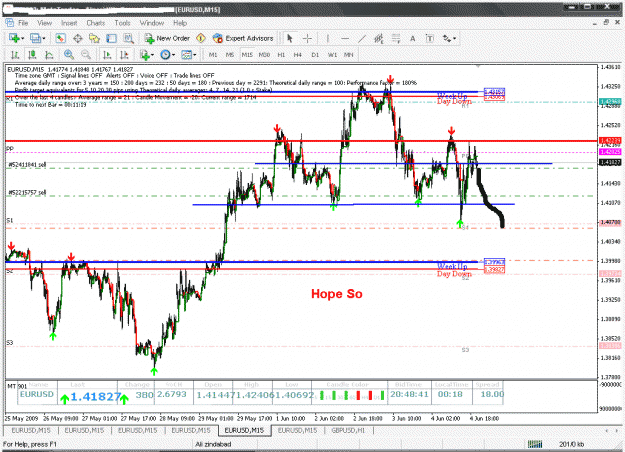
Task: Switch to line chart display
Action: tap(49, 55)
